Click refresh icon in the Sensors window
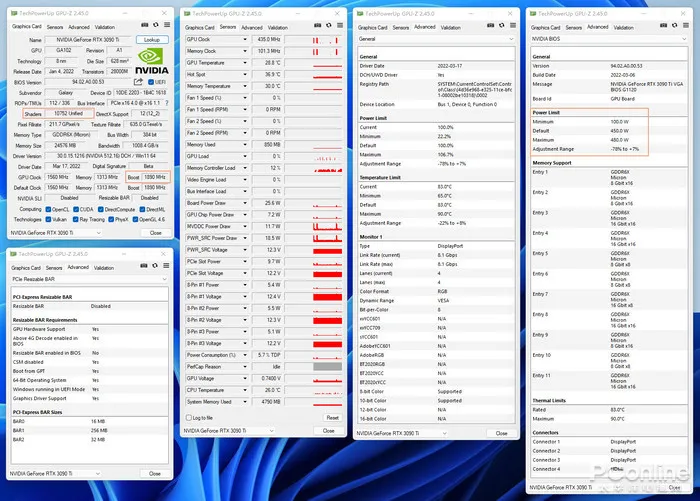 tap(329, 25)
